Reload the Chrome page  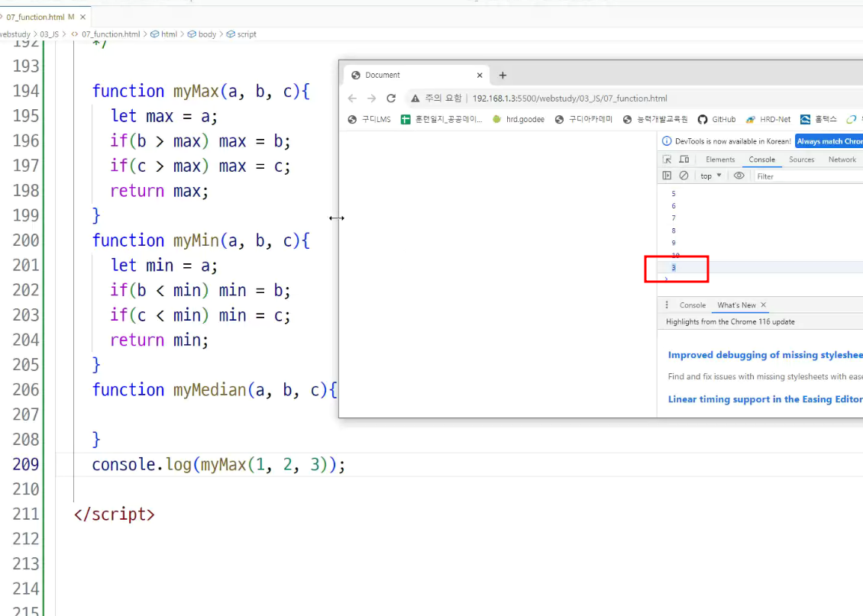point(391,98)
